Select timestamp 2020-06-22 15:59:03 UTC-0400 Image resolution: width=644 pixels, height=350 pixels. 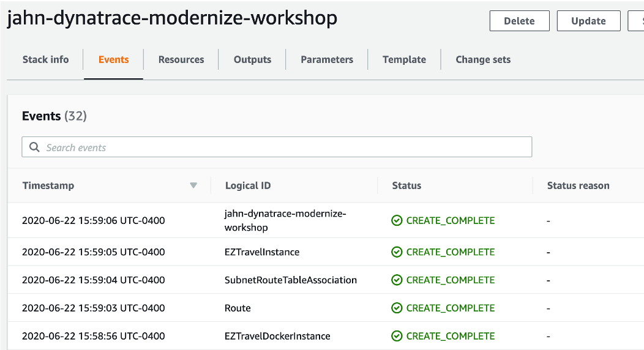pos(93,308)
